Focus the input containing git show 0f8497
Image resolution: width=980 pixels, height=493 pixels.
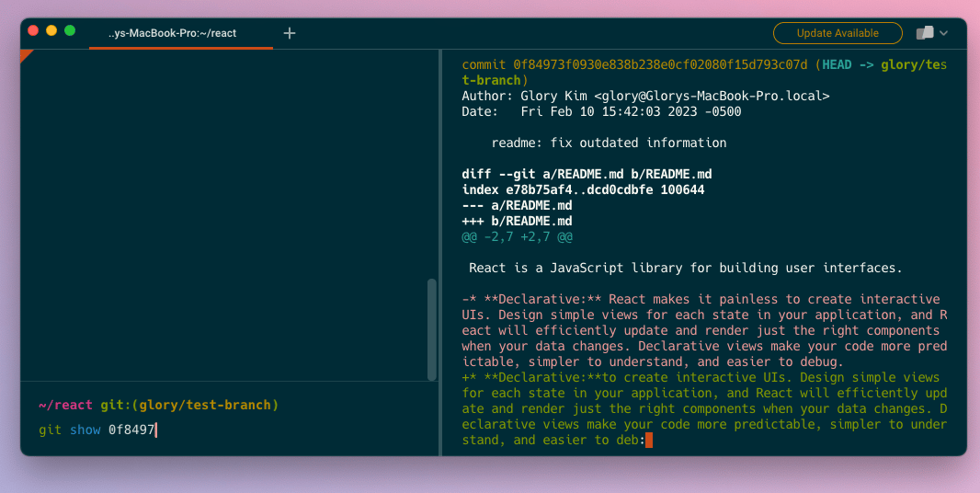pos(97,430)
